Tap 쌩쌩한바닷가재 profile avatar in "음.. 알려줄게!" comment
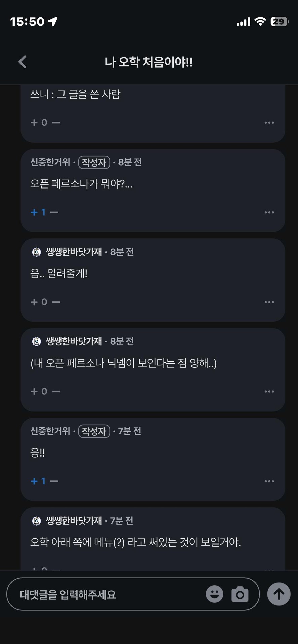Image resolution: width=298 pixels, height=644 pixels. click(x=36, y=252)
